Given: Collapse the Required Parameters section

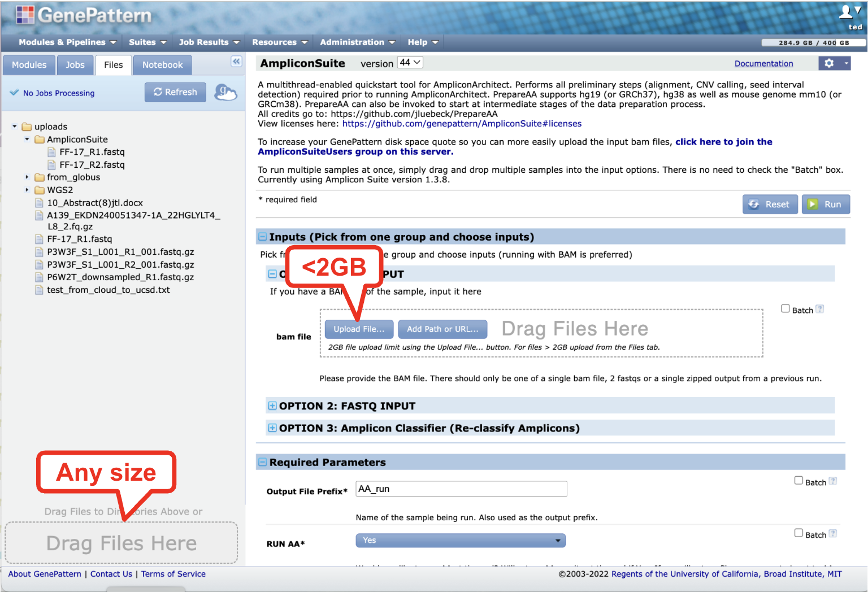Looking at the screenshot, I should (263, 462).
